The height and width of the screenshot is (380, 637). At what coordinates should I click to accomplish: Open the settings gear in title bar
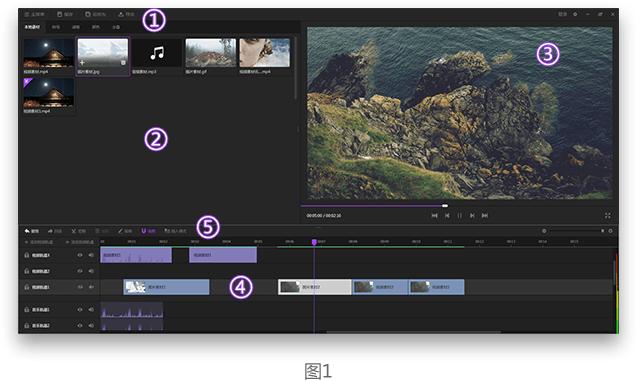click(x=575, y=14)
